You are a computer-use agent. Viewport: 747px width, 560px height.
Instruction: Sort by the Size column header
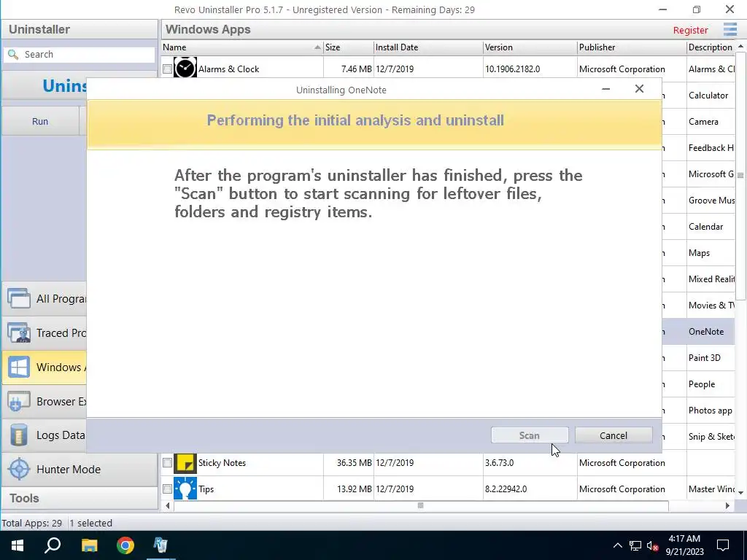[348, 47]
